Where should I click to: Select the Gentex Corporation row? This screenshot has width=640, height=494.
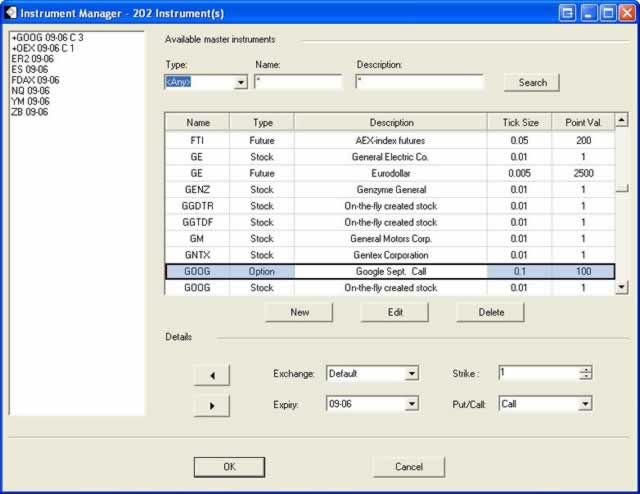390,255
